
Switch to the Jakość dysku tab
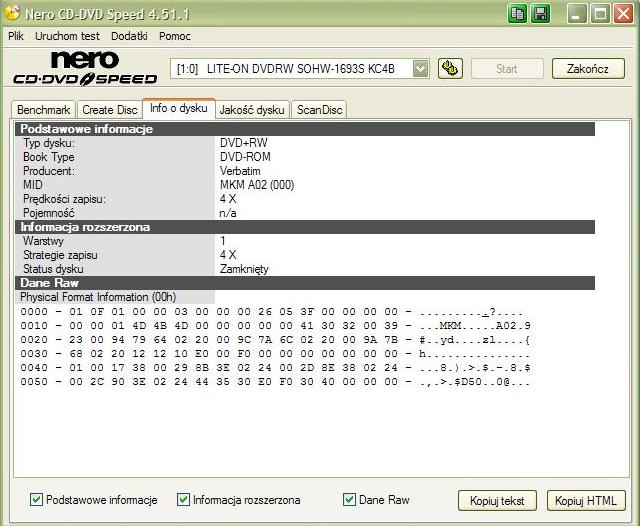coord(252,110)
